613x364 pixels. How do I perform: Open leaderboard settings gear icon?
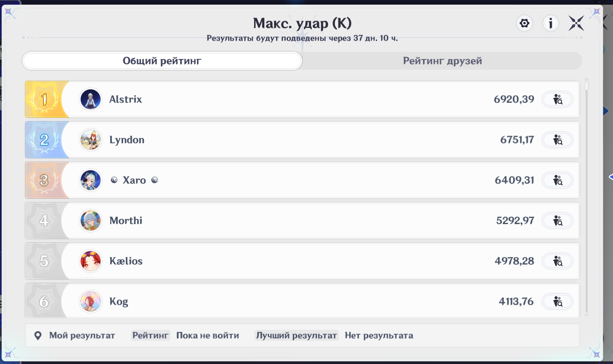[524, 24]
